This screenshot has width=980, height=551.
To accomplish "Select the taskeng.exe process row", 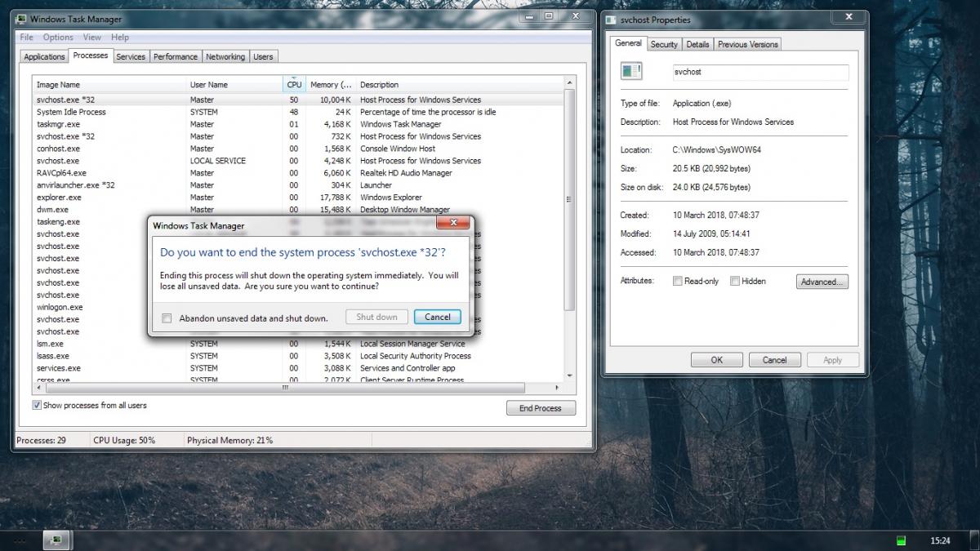I will click(90, 221).
